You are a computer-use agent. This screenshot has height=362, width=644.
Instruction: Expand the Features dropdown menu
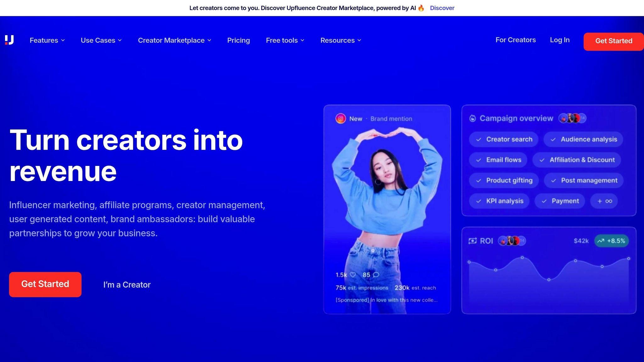tap(47, 40)
